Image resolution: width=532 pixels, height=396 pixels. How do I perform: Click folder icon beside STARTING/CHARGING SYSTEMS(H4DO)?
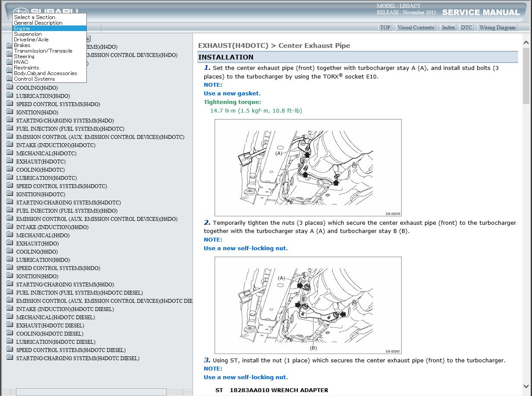tap(9, 120)
